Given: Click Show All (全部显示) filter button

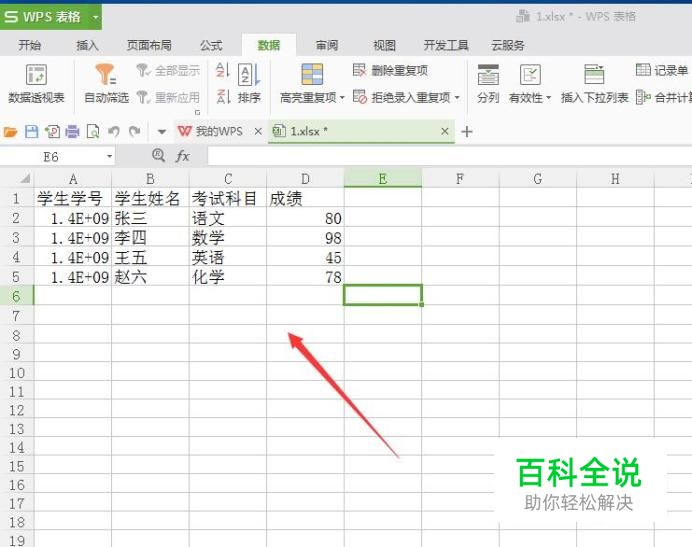Looking at the screenshot, I should 168,70.
